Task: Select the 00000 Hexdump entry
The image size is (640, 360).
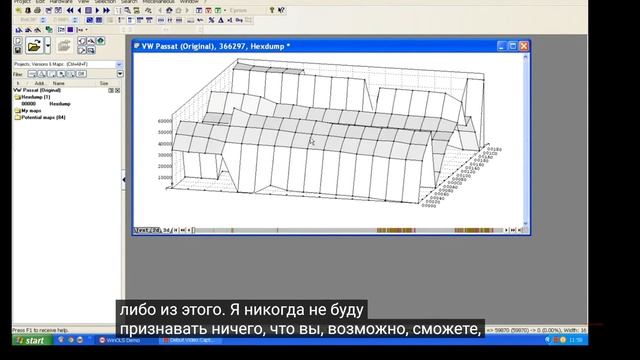Action: tap(46, 104)
